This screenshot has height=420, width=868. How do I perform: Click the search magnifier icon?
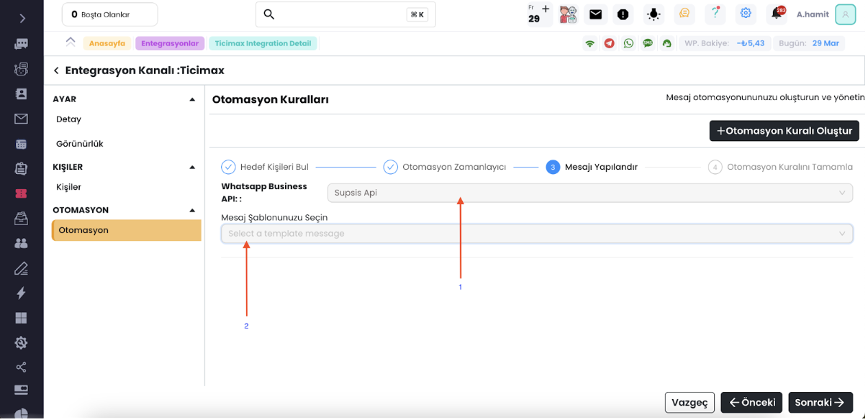(x=269, y=14)
